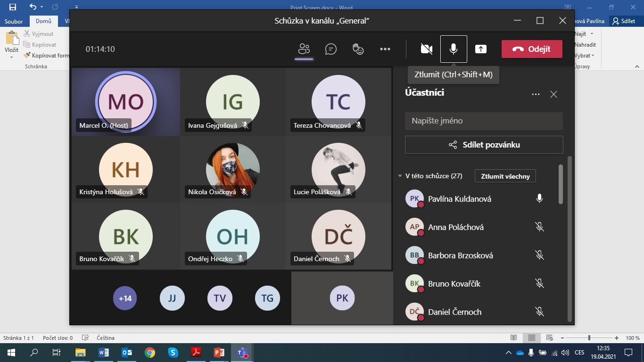Open participants panel more options ellipsis

(x=536, y=94)
